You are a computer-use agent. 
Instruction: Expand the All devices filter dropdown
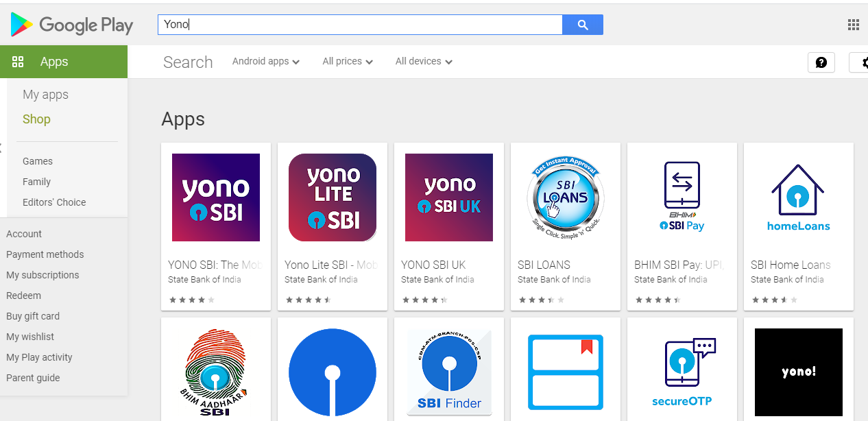coord(424,62)
